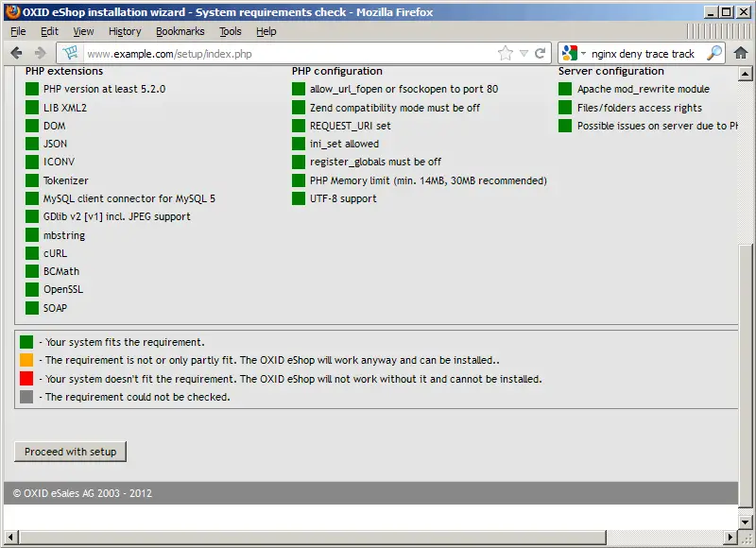Screen dimensions: 756x548
Task: Click the OpenSSL requirement text
Action: (63, 290)
